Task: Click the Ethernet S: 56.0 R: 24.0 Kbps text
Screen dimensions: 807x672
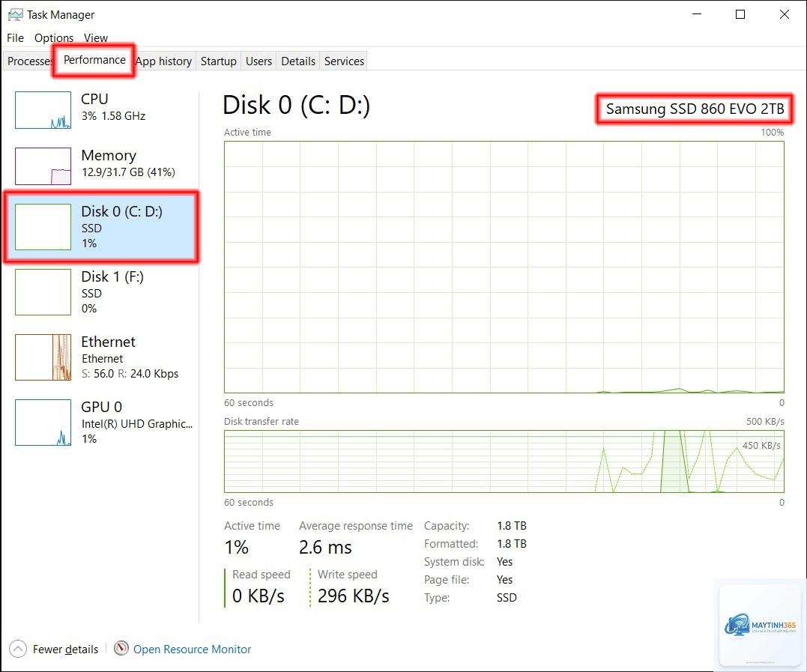Action: 130,374
